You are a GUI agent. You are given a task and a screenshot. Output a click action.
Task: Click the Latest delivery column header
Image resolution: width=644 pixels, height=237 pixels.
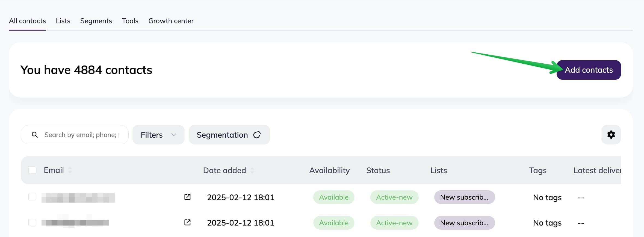tap(597, 170)
